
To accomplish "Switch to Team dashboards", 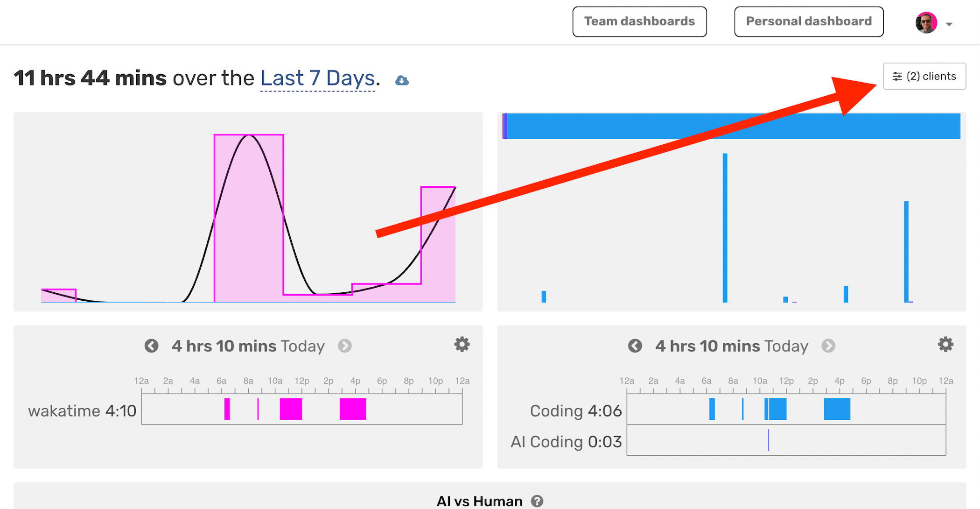I will (639, 21).
